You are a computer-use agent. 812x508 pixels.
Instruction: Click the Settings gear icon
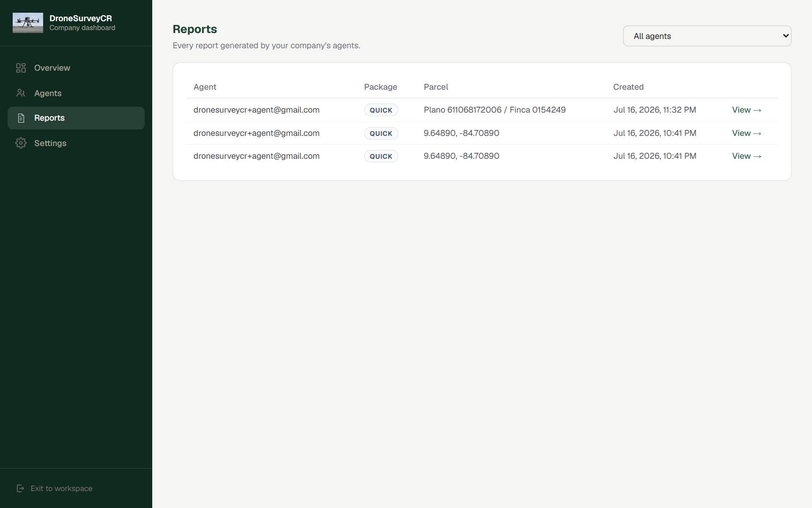pos(21,143)
